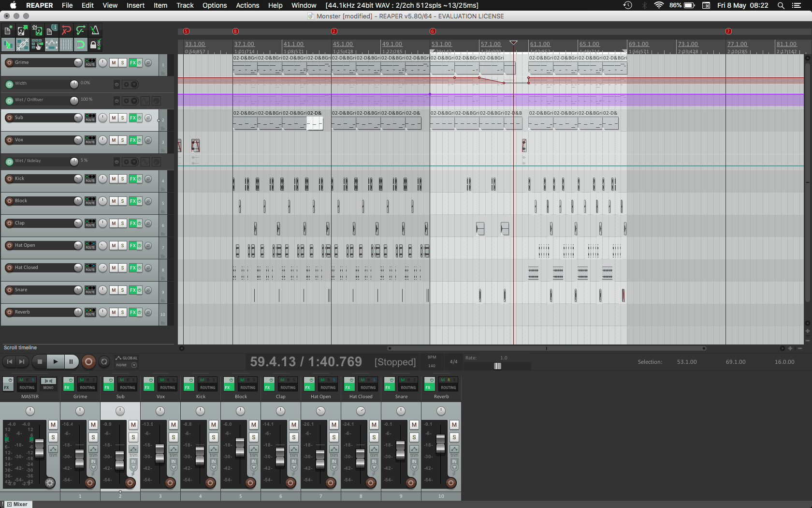Click master gear settings icon in mixer
812x508 pixels.
49,482
